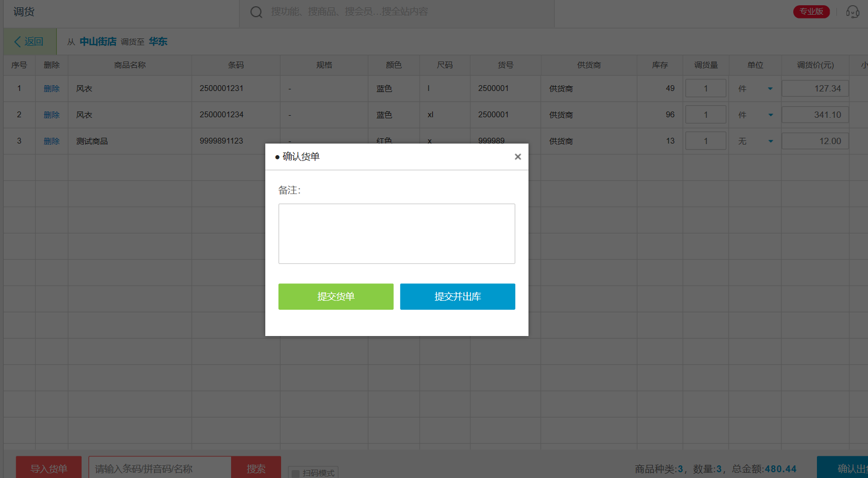
Task: Click the red 搜索 button
Action: click(x=256, y=468)
